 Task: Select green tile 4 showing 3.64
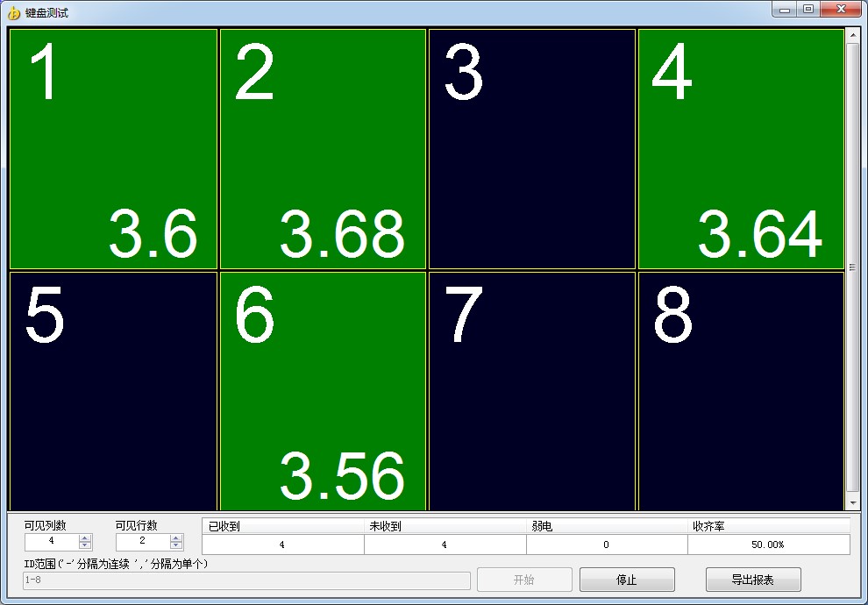(741, 149)
